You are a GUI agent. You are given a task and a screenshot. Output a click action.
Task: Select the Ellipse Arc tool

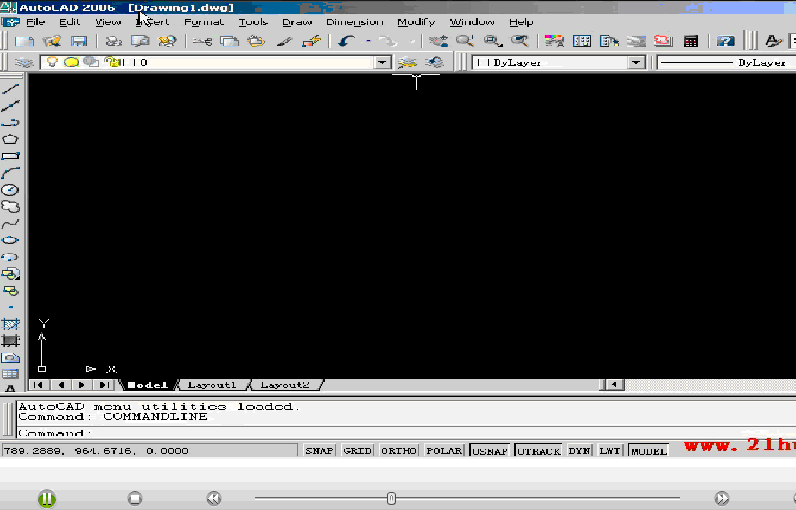pyautogui.click(x=10, y=257)
